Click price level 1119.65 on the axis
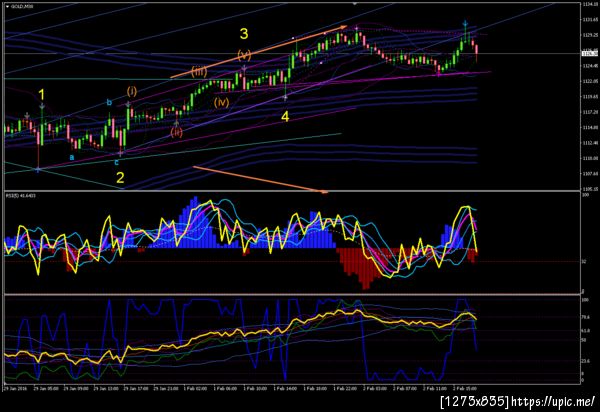The width and height of the screenshot is (600, 412). (590, 97)
